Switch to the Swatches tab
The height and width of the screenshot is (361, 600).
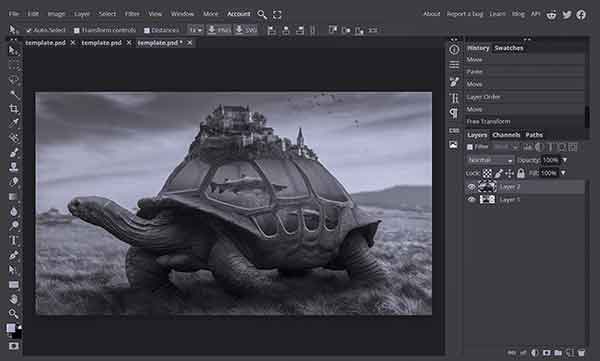[x=509, y=48]
